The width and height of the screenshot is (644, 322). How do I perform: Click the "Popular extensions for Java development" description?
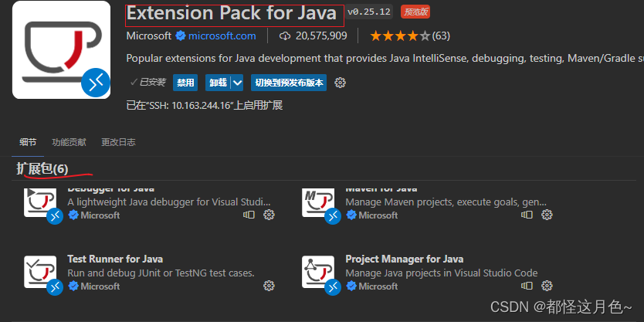pyautogui.click(x=385, y=59)
